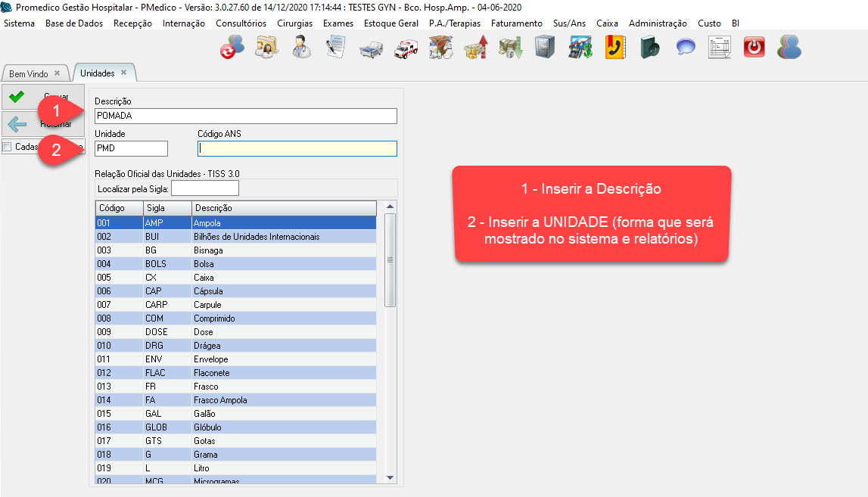Open the Estoque Geral menu
This screenshot has width=868, height=497.
390,23
